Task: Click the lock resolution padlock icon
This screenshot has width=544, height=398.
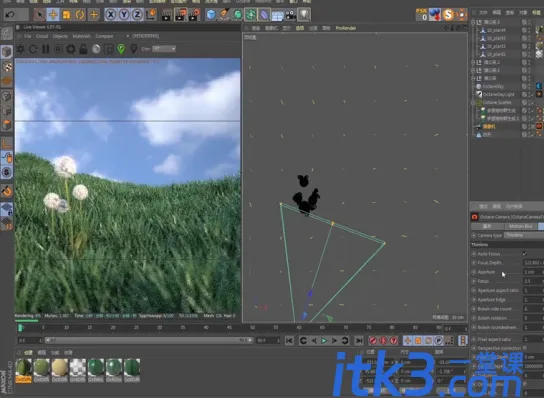Action: (83, 49)
